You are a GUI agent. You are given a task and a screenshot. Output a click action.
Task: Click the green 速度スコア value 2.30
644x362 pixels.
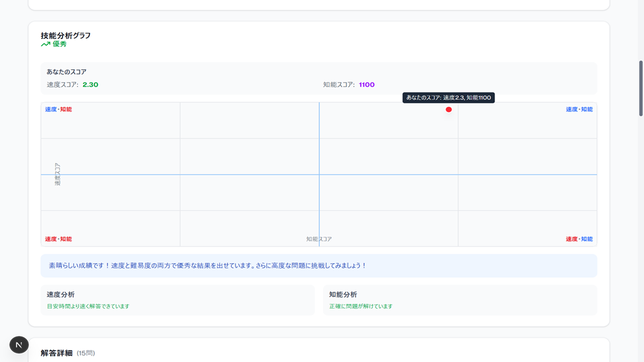point(90,85)
